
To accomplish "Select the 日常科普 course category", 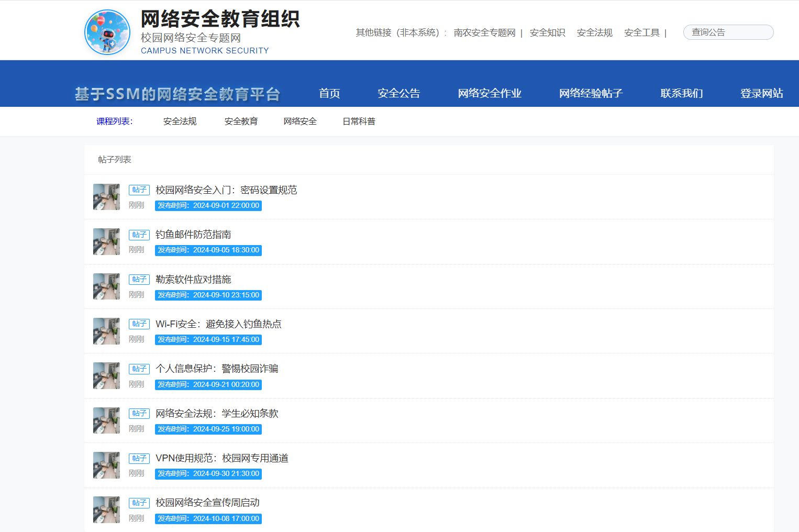I will (x=359, y=121).
